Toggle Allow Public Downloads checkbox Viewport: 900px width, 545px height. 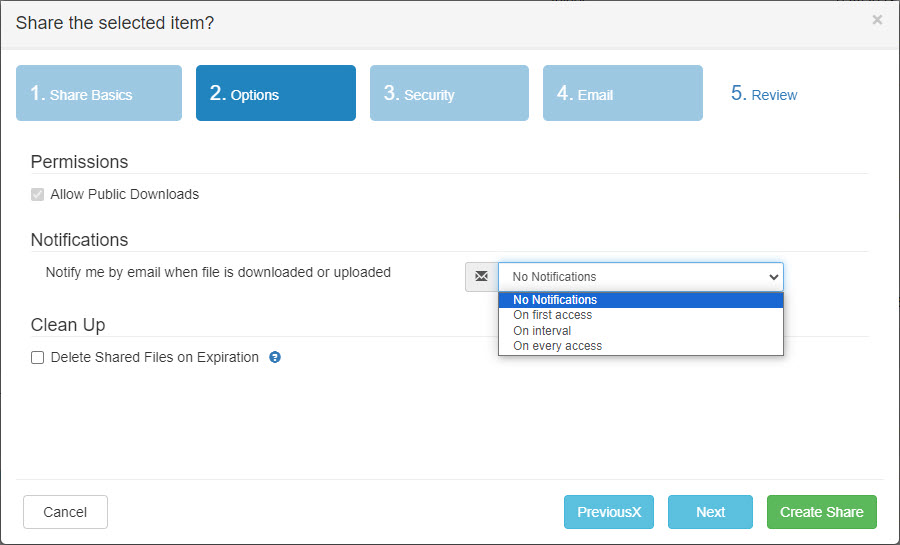37,194
